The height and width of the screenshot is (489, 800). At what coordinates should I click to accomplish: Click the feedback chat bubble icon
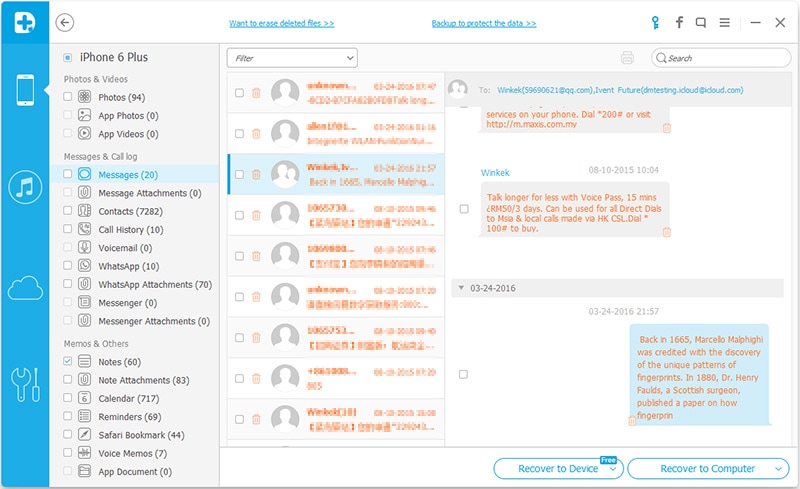701,22
